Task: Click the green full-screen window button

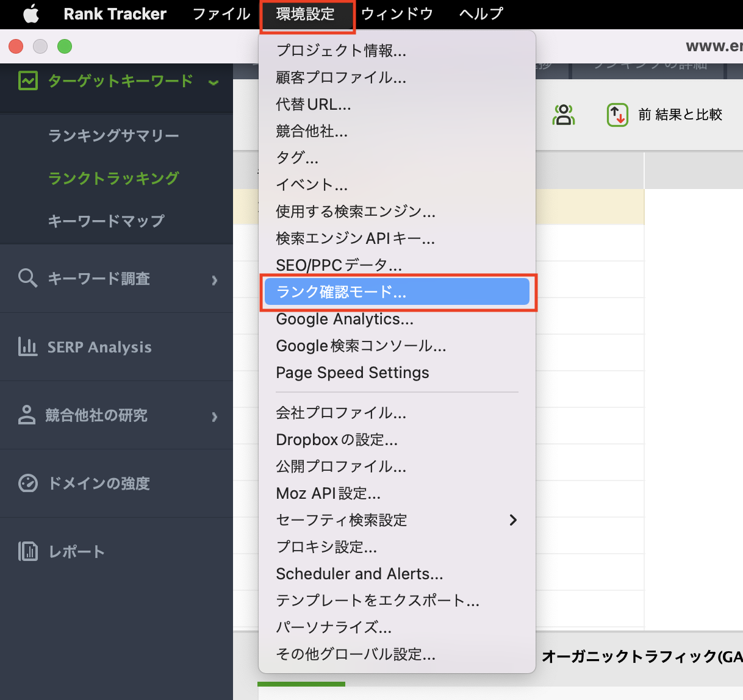Action: (65, 46)
